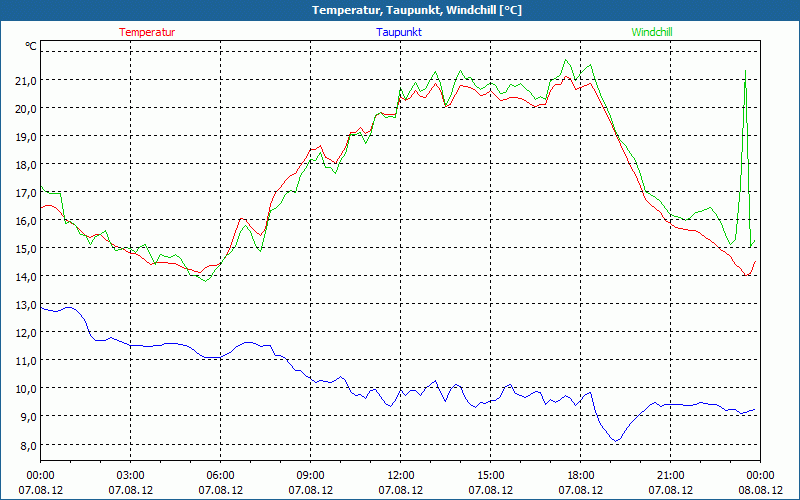Click the 9,0 y-axis value
Viewport: 800px width, 500px height.
tap(29, 417)
